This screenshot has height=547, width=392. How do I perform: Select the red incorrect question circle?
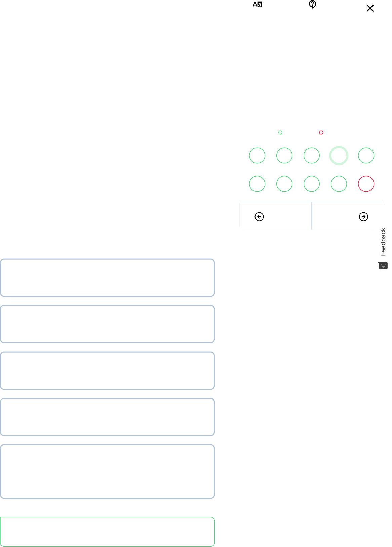[x=366, y=184]
